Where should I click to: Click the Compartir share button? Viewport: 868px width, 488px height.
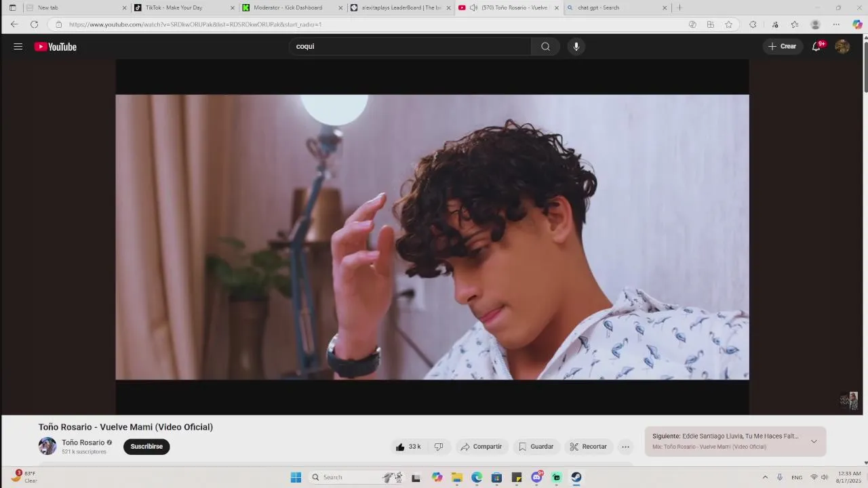pyautogui.click(x=481, y=447)
